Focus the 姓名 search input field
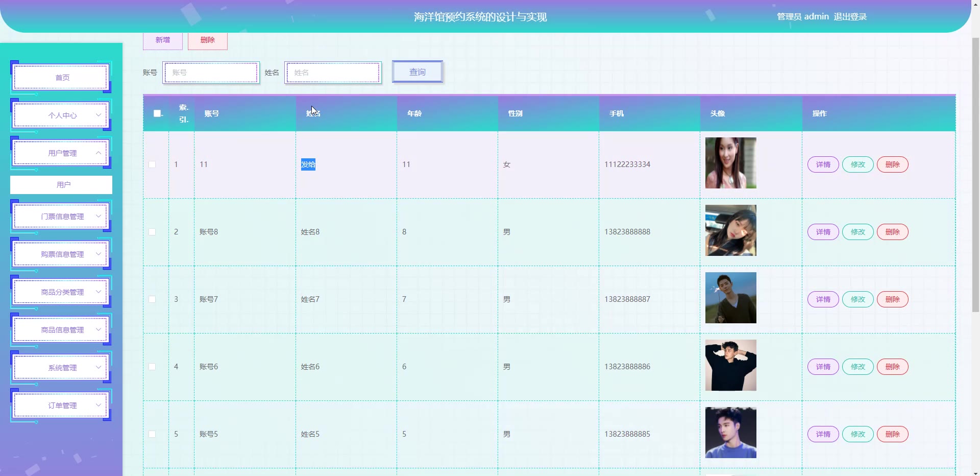The width and height of the screenshot is (980, 476). [x=333, y=73]
